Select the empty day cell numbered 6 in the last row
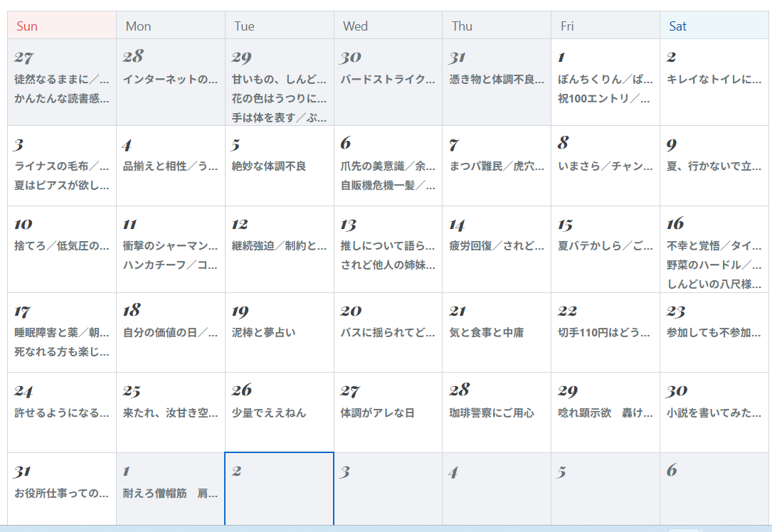Viewport: 772px width, 532px height. pos(714,491)
